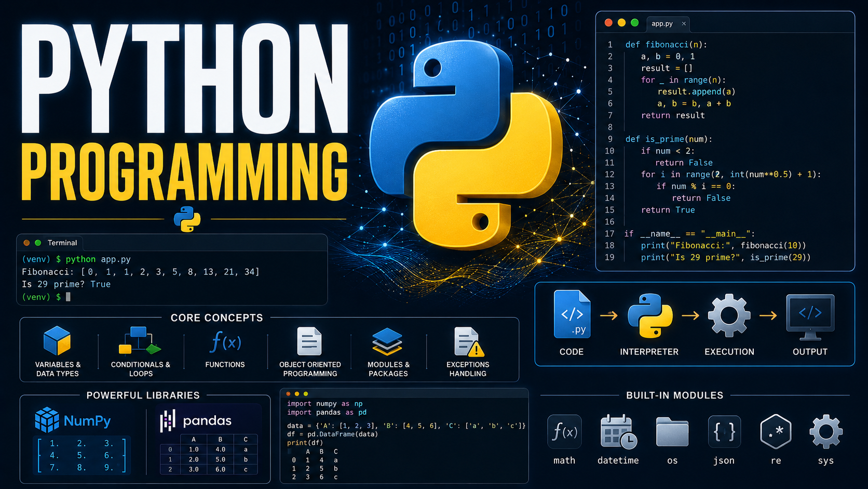
Task: Click the Functions f(x) icon under Core Concepts
Action: pyautogui.click(x=225, y=342)
